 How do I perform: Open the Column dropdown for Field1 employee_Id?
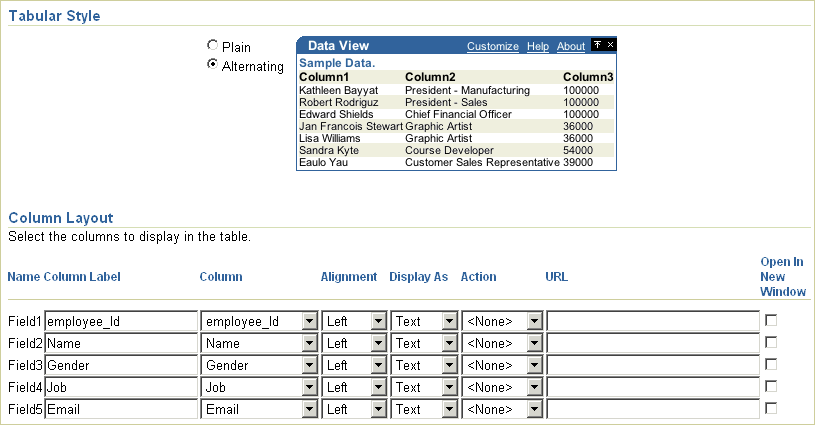click(310, 322)
